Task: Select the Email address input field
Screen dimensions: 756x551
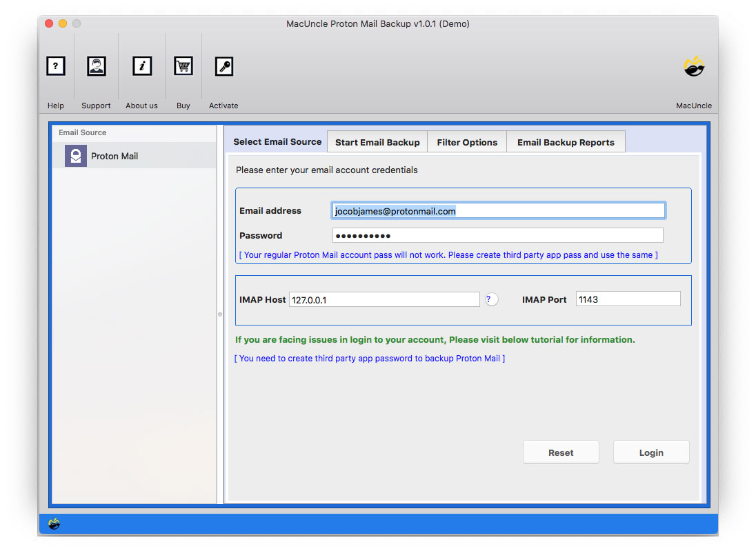Action: (x=498, y=210)
